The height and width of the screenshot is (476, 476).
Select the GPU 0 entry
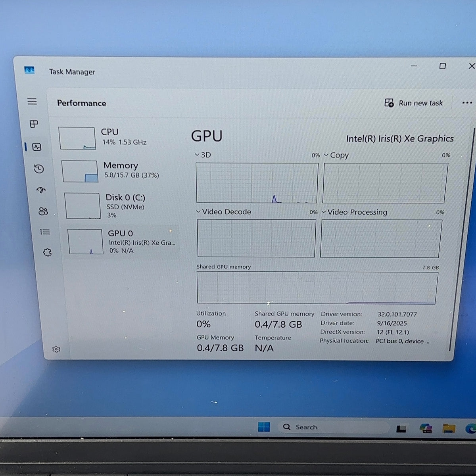pos(123,242)
